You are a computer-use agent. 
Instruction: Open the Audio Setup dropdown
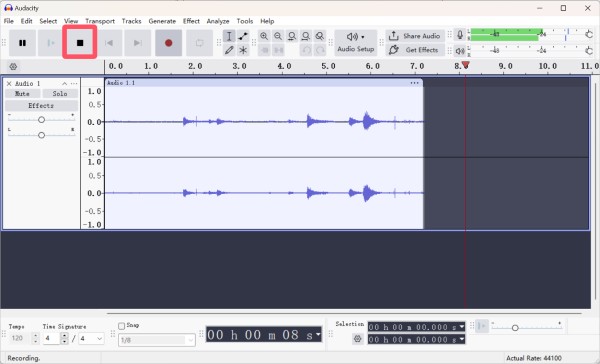355,43
